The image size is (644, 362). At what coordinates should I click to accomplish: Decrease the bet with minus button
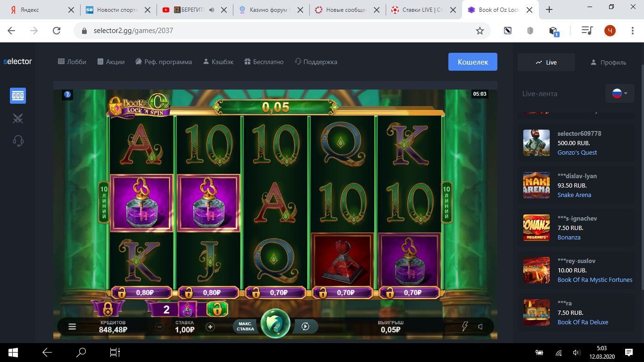[160, 327]
